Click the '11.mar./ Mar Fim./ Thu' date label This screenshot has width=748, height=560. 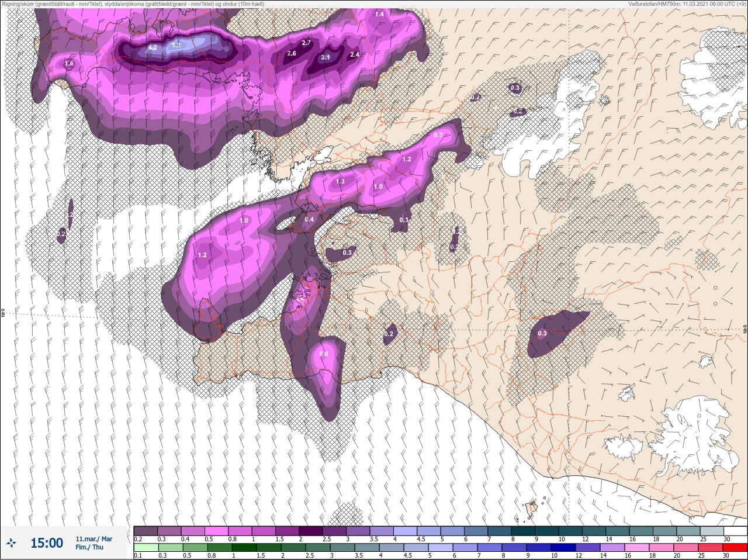point(93,543)
